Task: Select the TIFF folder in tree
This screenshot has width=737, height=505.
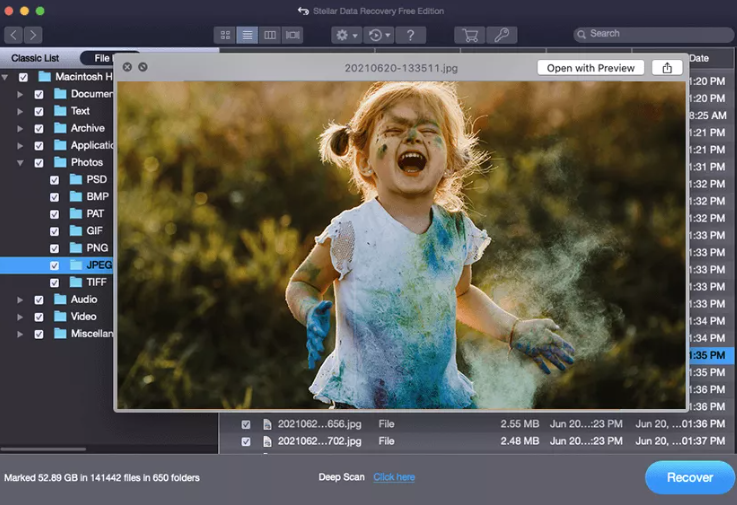Action: pos(95,282)
